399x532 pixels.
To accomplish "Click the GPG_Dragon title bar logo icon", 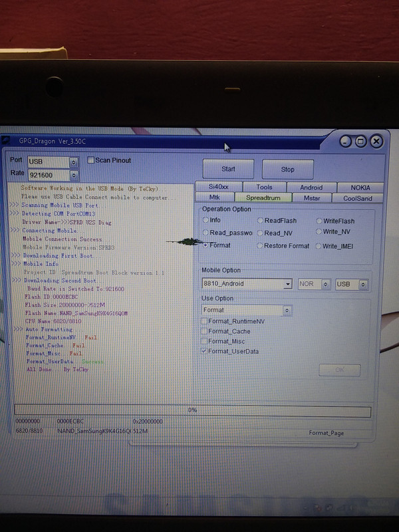I will [6, 140].
